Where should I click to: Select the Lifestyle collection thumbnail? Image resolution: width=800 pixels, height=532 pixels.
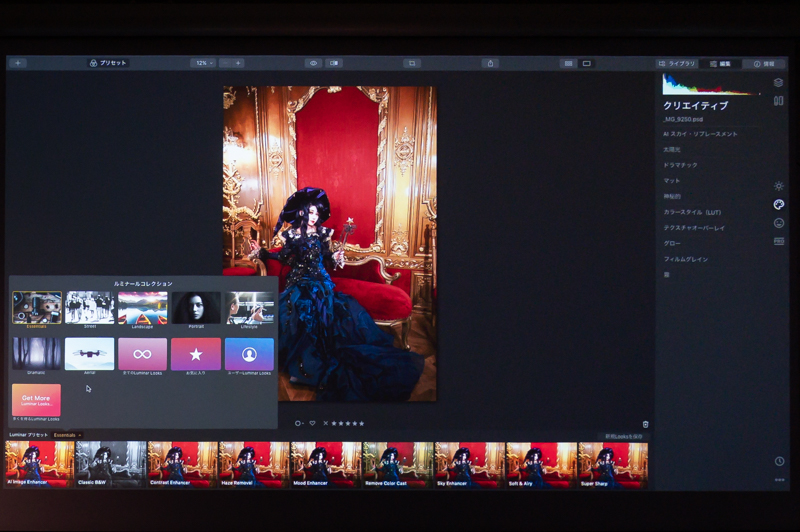[x=249, y=308]
